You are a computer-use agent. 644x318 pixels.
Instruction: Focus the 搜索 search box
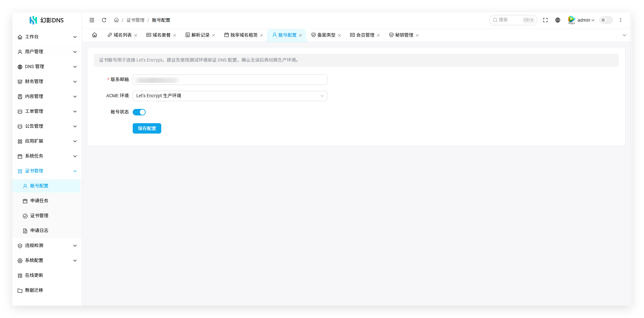click(x=513, y=20)
